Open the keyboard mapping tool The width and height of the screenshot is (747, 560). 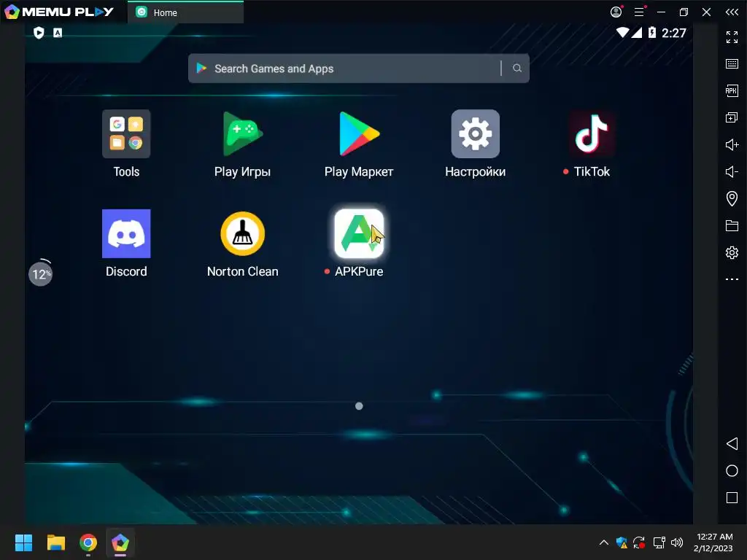tap(732, 64)
